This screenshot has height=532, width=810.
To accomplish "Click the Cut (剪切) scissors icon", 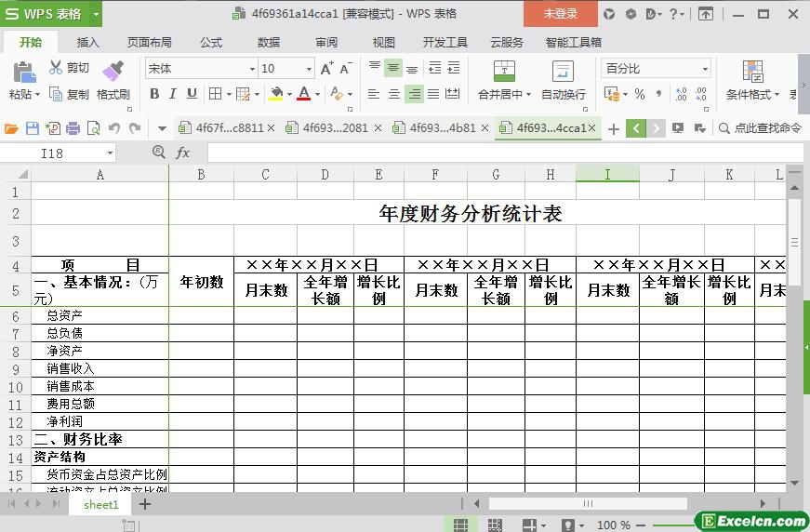I will coord(56,68).
